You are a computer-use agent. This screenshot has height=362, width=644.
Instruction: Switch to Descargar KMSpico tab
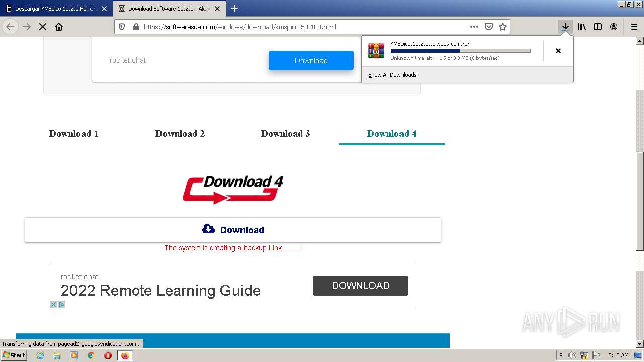point(55,9)
